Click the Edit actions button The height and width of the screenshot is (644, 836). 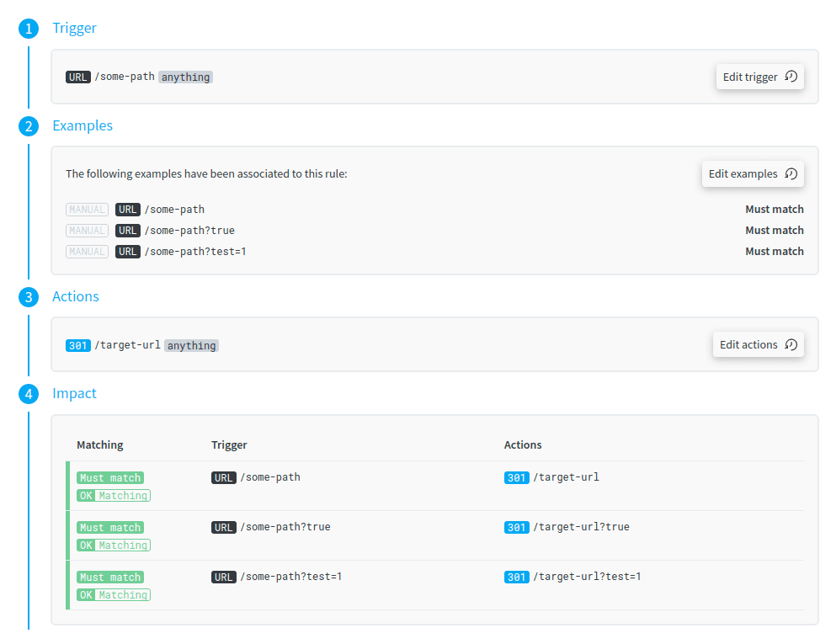click(759, 345)
